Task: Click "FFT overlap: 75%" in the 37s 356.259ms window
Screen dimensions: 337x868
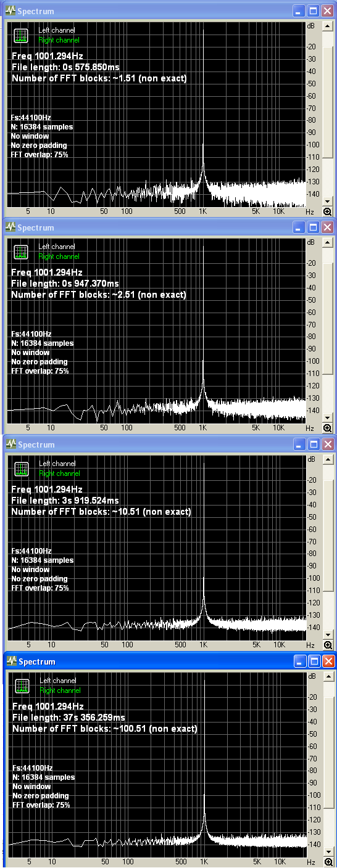Action: tap(41, 805)
